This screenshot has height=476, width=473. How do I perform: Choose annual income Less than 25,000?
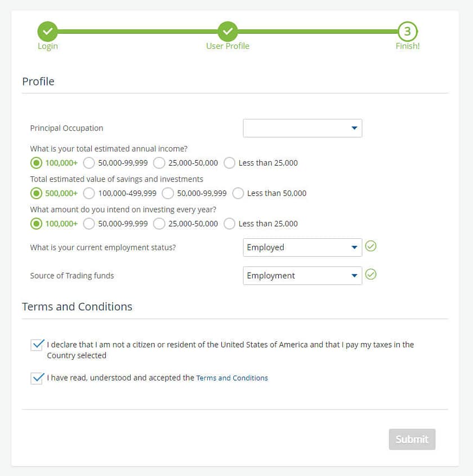pos(229,163)
